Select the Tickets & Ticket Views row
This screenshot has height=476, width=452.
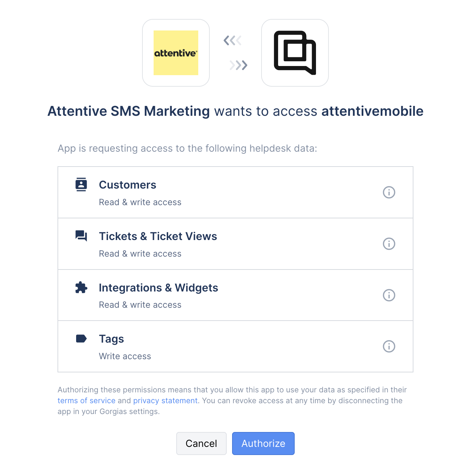point(235,244)
